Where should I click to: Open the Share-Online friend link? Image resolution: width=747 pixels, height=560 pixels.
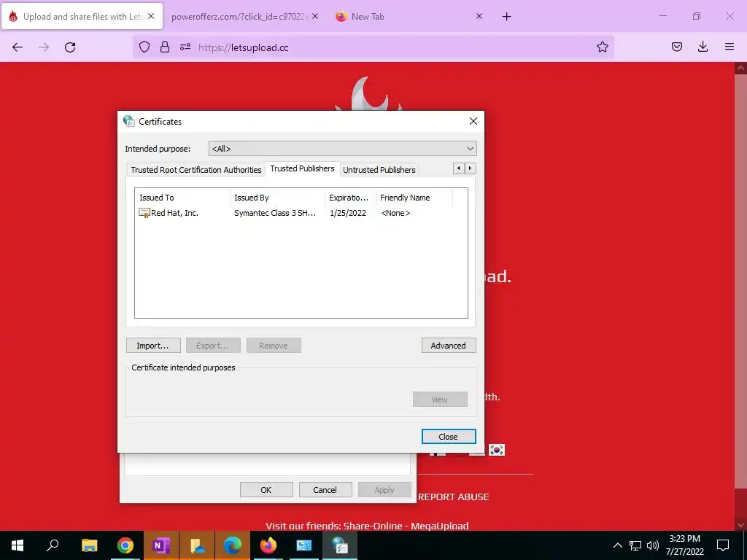click(373, 526)
